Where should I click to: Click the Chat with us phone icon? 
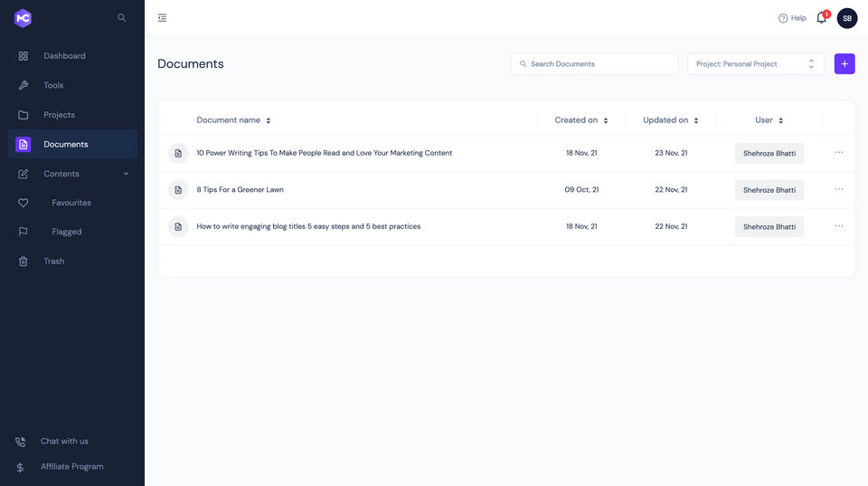tap(21, 442)
